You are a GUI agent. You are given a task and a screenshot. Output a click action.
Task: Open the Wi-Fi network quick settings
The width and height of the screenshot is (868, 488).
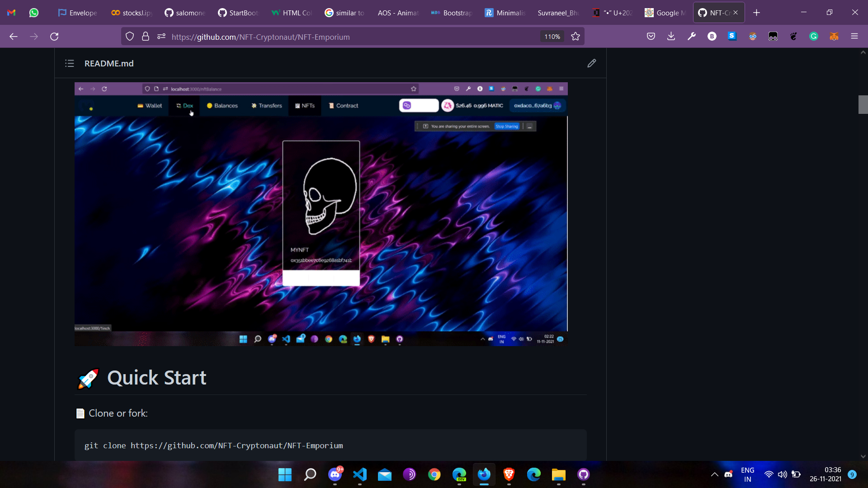click(x=769, y=474)
